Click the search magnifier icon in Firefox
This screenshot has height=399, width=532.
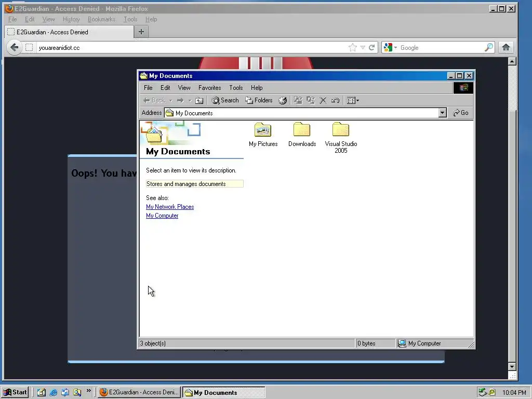coord(488,47)
